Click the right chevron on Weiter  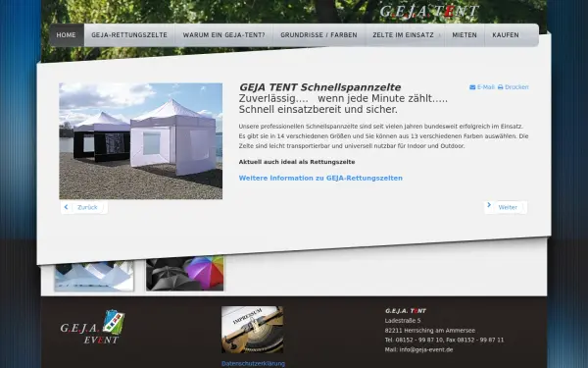click(489, 205)
